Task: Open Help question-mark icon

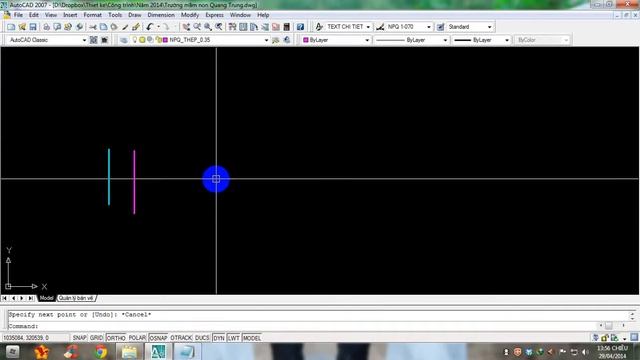Action: click(300, 27)
